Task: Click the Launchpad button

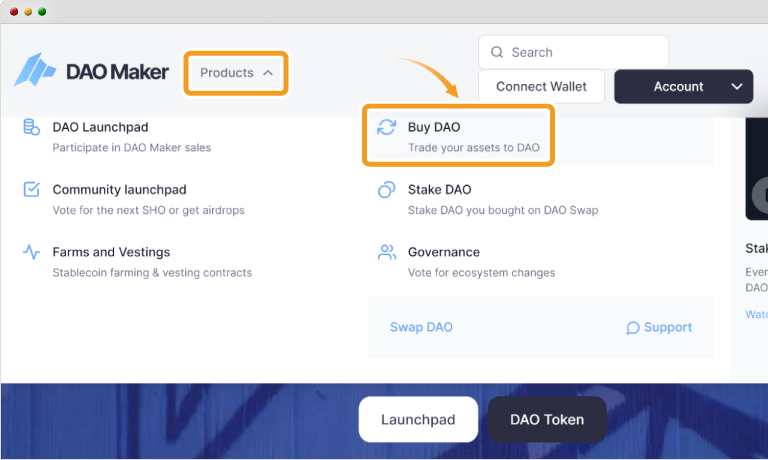Action: pos(418,419)
